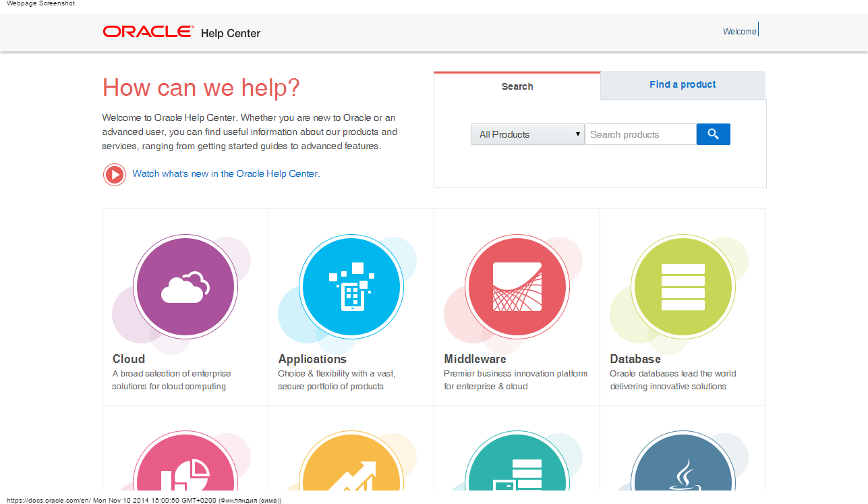Click the Help Center title text
Image resolution: width=868 pixels, height=504 pixels.
[x=231, y=33]
